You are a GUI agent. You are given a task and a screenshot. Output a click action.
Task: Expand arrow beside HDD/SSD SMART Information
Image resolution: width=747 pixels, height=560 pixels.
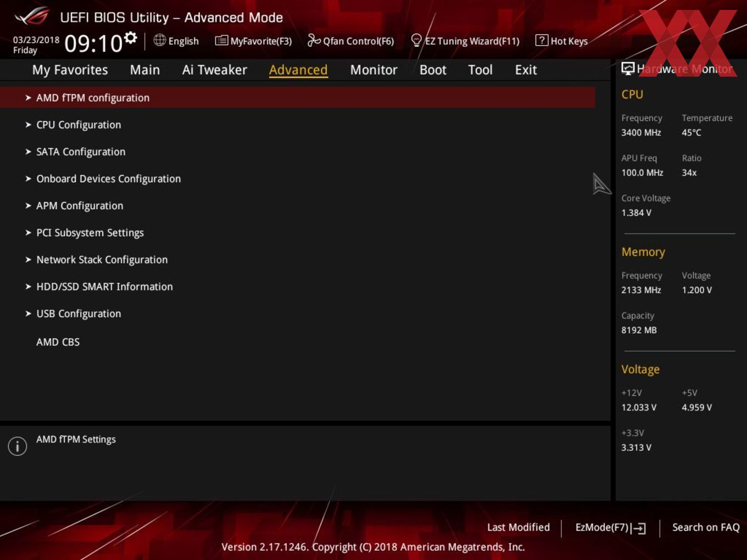click(x=28, y=286)
